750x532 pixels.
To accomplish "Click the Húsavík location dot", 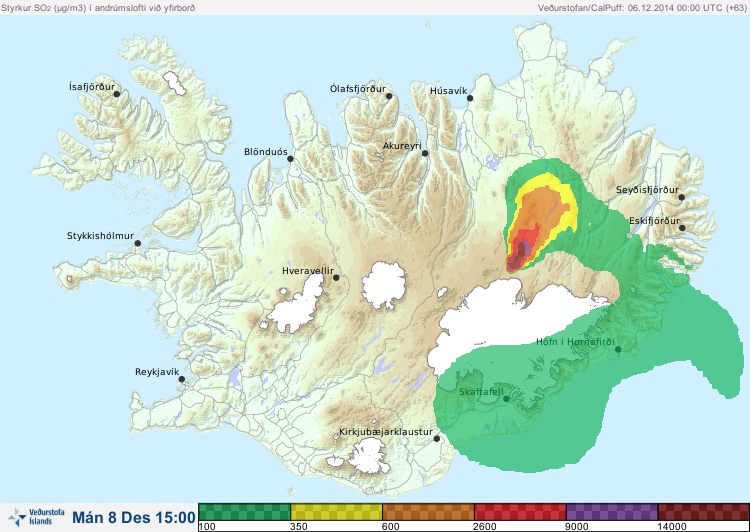I will tap(470, 98).
